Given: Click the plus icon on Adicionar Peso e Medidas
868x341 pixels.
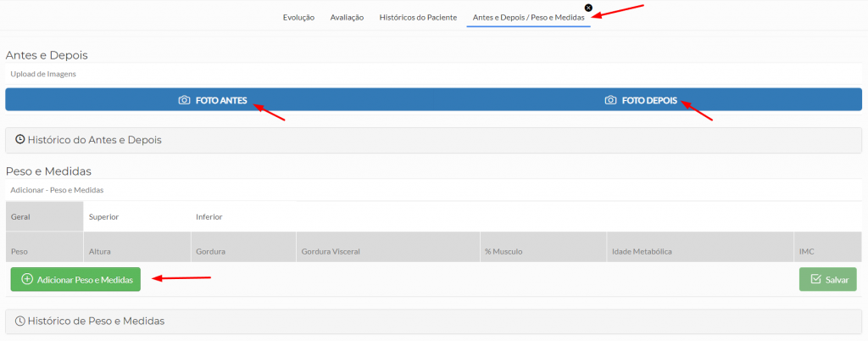Looking at the screenshot, I should (27, 279).
